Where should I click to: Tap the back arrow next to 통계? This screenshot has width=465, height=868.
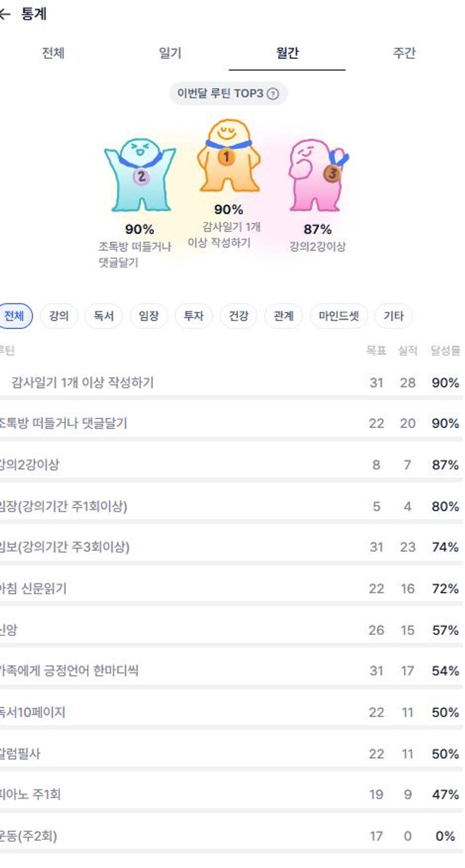[x=4, y=15]
